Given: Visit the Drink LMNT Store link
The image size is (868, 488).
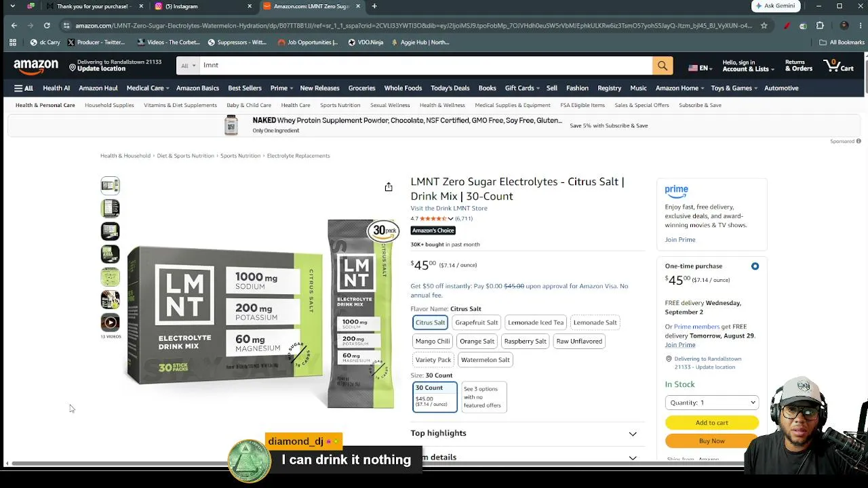Looking at the screenshot, I should pos(449,208).
